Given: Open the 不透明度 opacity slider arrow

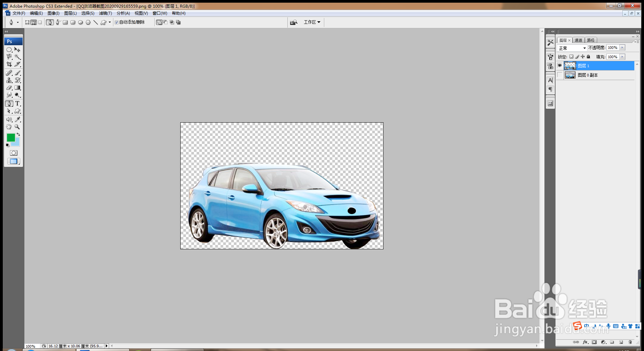Looking at the screenshot, I should pyautogui.click(x=622, y=48).
